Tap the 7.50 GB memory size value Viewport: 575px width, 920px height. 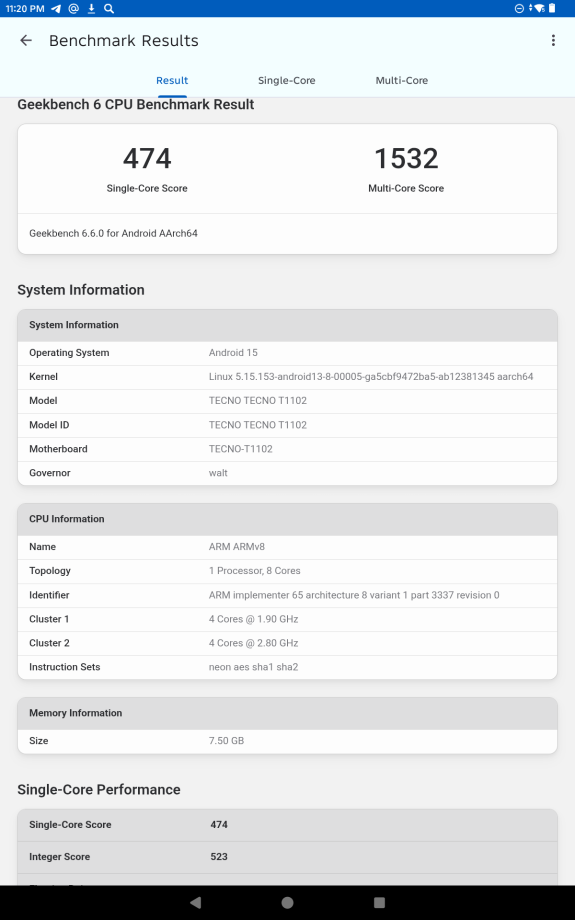point(226,741)
